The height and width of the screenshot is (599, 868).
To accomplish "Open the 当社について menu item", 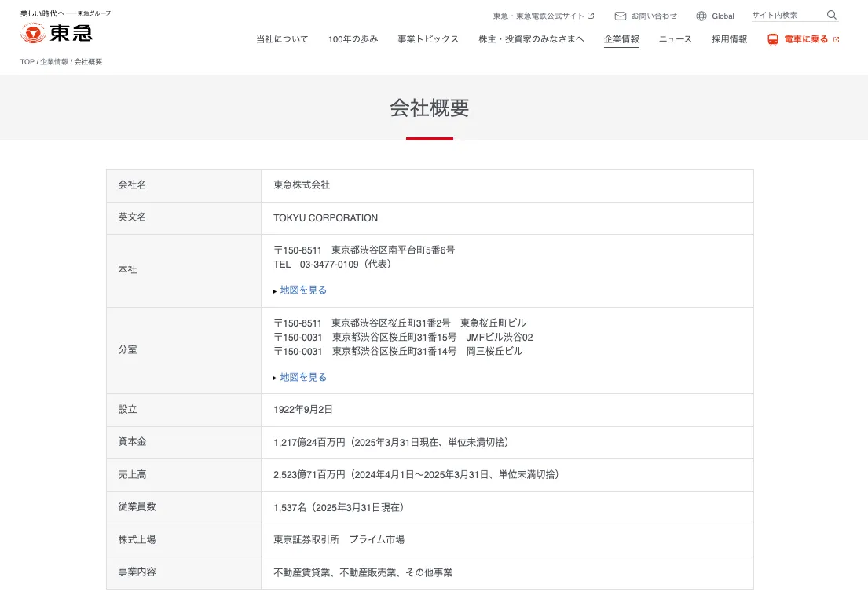I will click(x=281, y=38).
